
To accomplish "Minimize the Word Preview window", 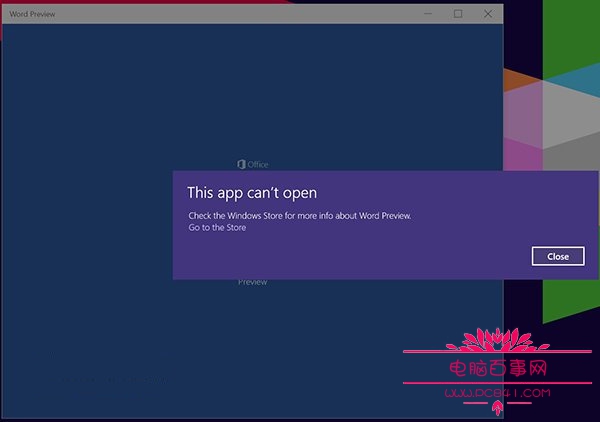I will 428,14.
